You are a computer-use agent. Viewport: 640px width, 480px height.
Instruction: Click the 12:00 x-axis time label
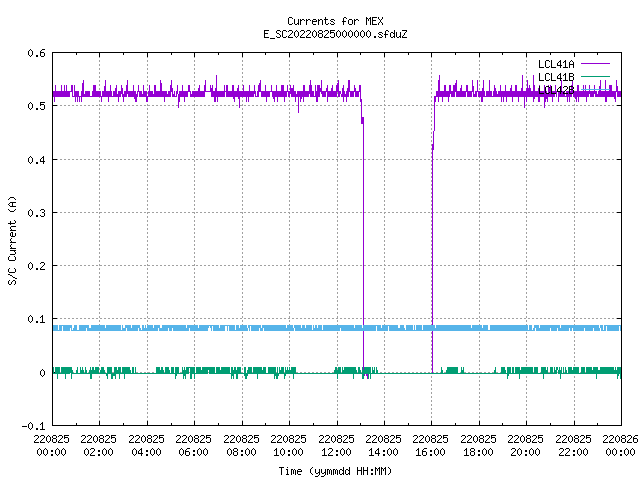tap(336, 452)
